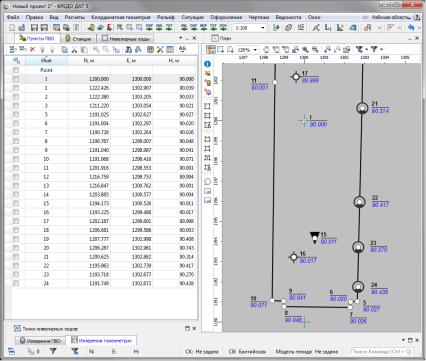
Task: Open the Расчеты menu
Action: point(74,17)
